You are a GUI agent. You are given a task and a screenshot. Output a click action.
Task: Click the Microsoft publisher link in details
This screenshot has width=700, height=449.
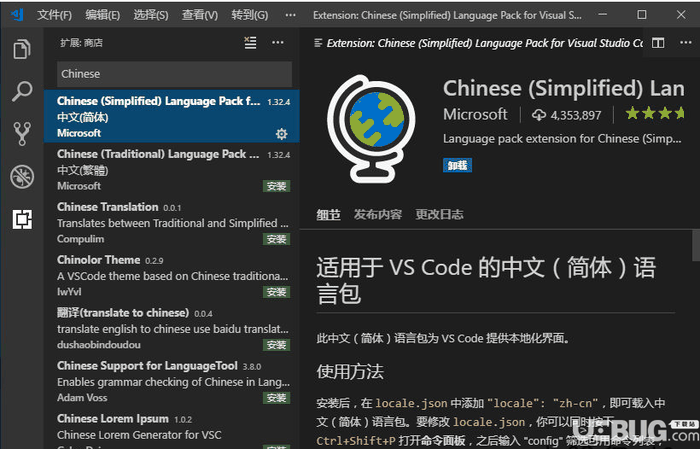point(475,114)
